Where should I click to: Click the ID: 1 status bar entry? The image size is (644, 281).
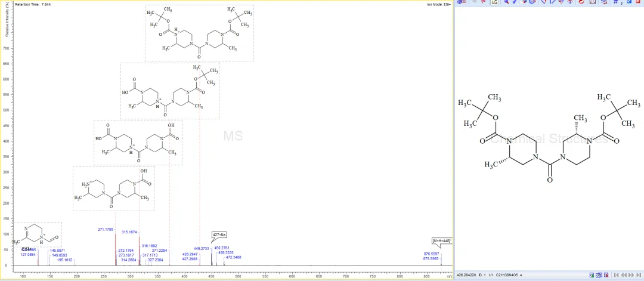click(482, 275)
